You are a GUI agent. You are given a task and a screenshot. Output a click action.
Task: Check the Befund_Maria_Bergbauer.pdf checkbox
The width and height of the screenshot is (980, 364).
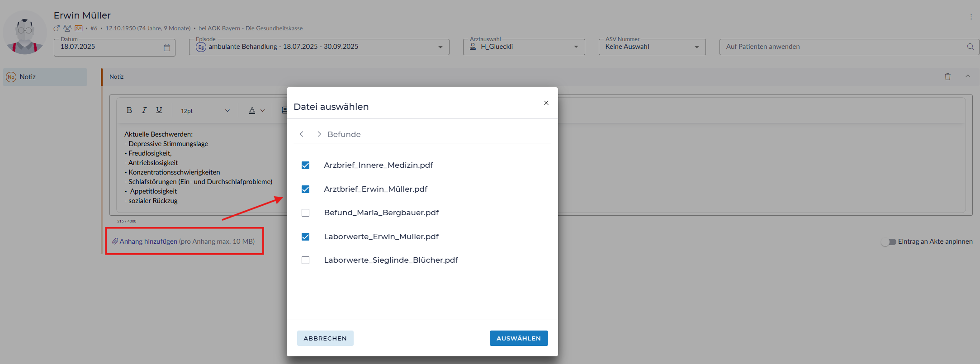(306, 213)
